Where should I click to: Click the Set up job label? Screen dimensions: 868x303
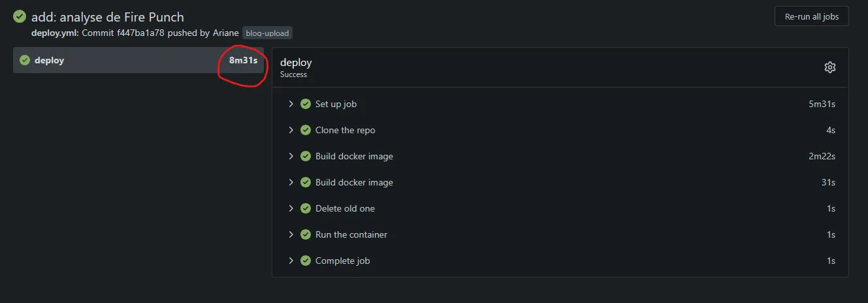(336, 104)
